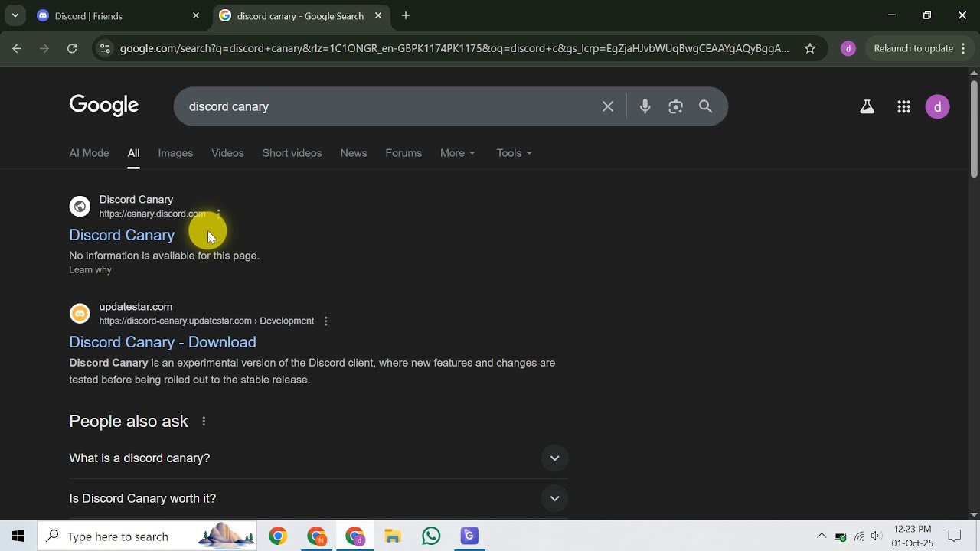Open Windows notification center
Screen dimensions: 980x551
point(955,536)
